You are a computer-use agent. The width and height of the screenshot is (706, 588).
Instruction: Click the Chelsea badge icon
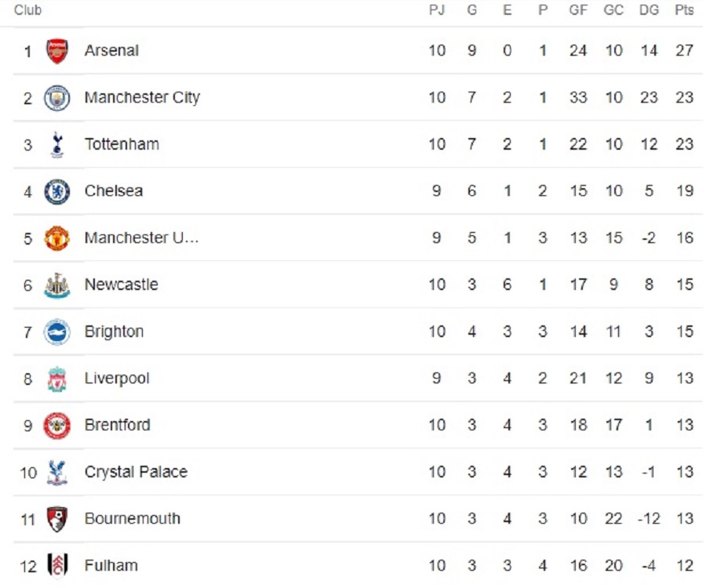click(x=56, y=191)
